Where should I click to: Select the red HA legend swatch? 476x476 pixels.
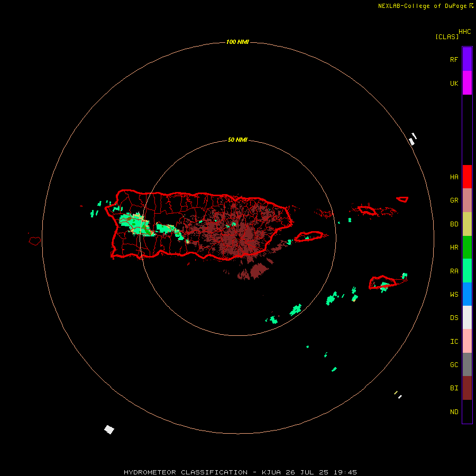467,177
